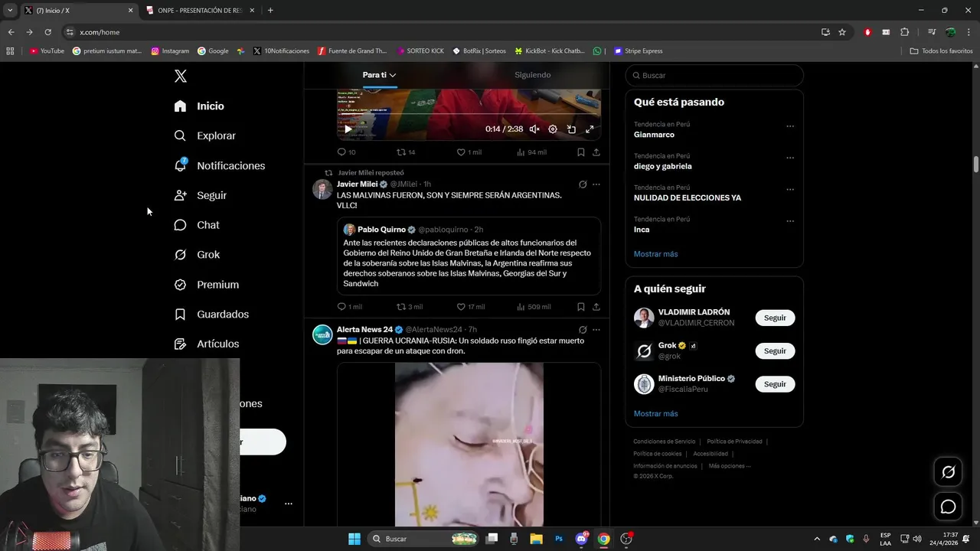Screen dimensions: 980x551
Task: Show more trends under Qué está pasando
Action: click(x=655, y=254)
